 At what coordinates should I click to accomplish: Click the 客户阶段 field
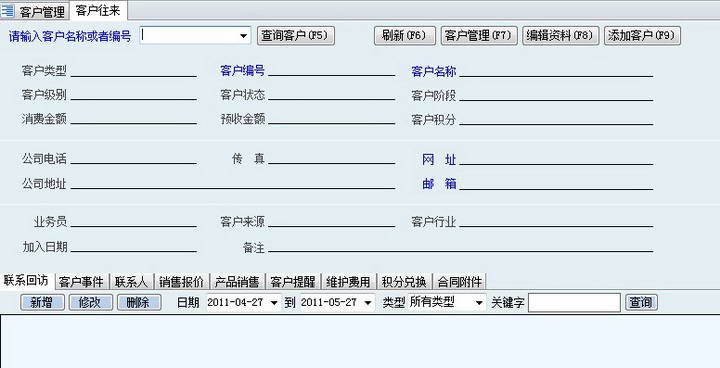point(556,95)
